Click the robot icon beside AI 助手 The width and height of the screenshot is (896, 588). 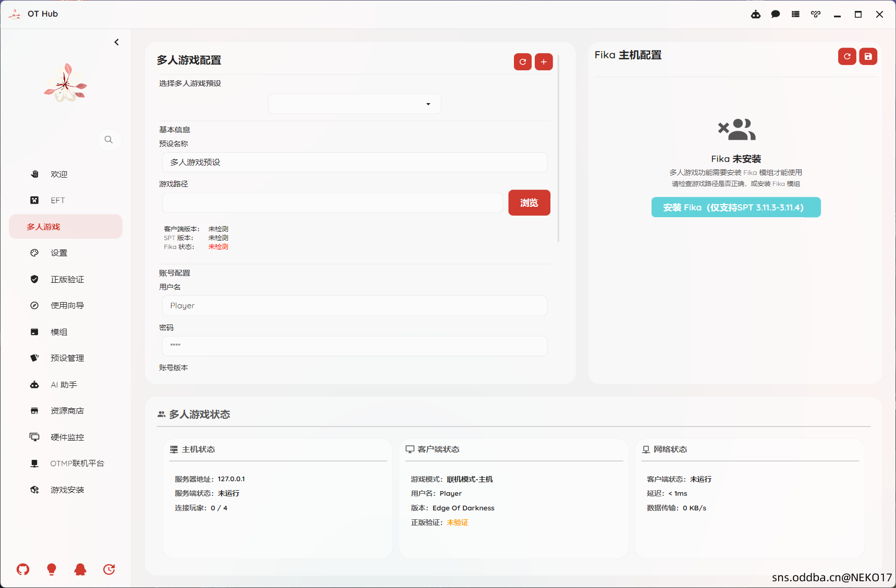(34, 385)
